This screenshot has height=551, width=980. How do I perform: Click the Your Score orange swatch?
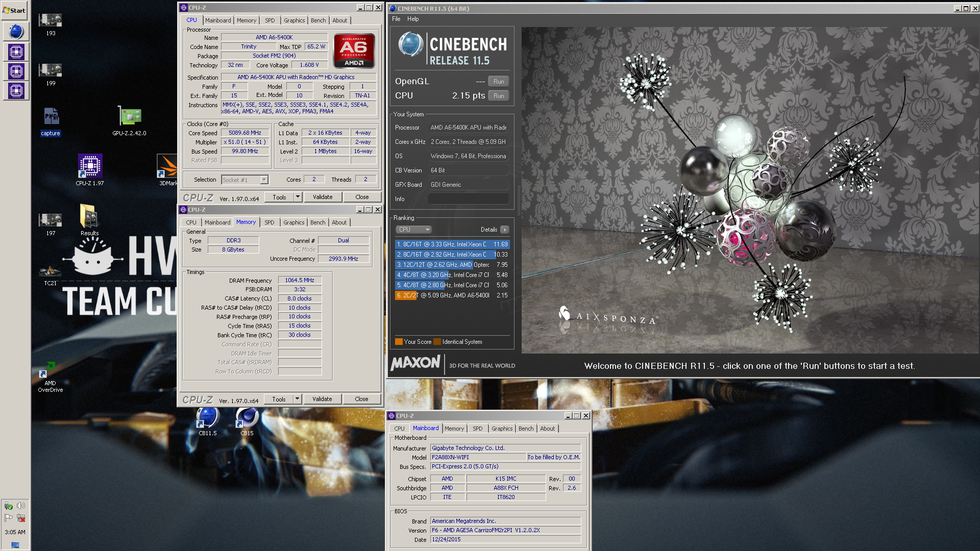399,342
